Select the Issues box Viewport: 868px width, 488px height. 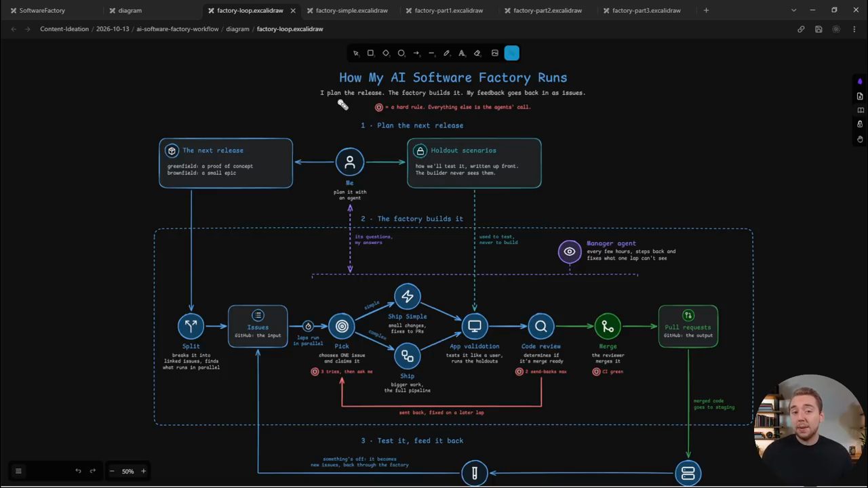click(x=258, y=326)
